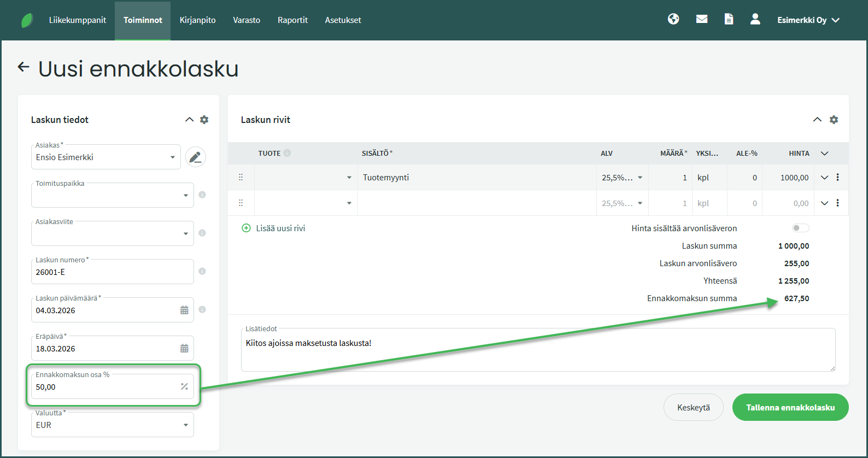Click the globe language icon
868x458 pixels.
click(x=673, y=19)
